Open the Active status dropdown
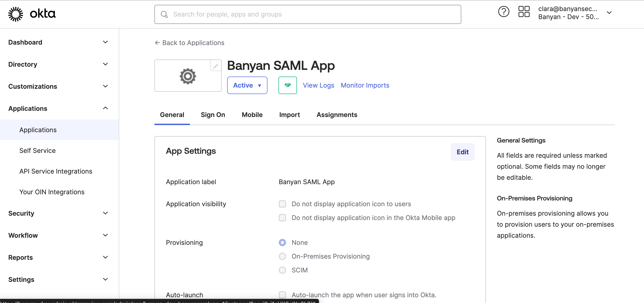The width and height of the screenshot is (644, 303). tap(247, 85)
